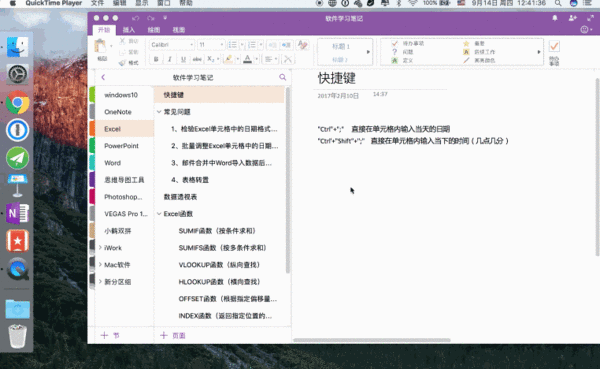600x369 pixels.
Task: Expand the iWork section group
Action: pyautogui.click(x=100, y=248)
